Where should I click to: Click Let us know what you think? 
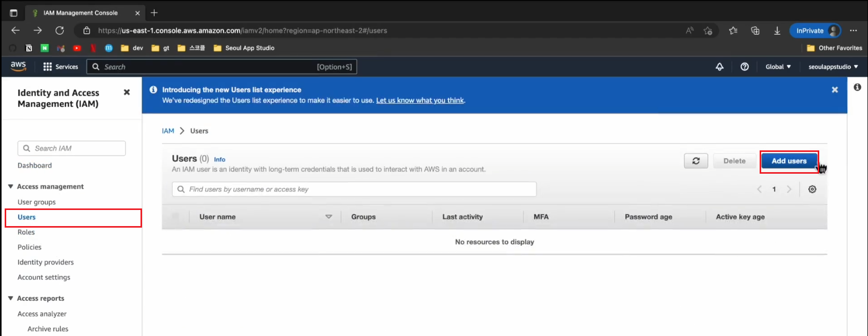point(420,101)
